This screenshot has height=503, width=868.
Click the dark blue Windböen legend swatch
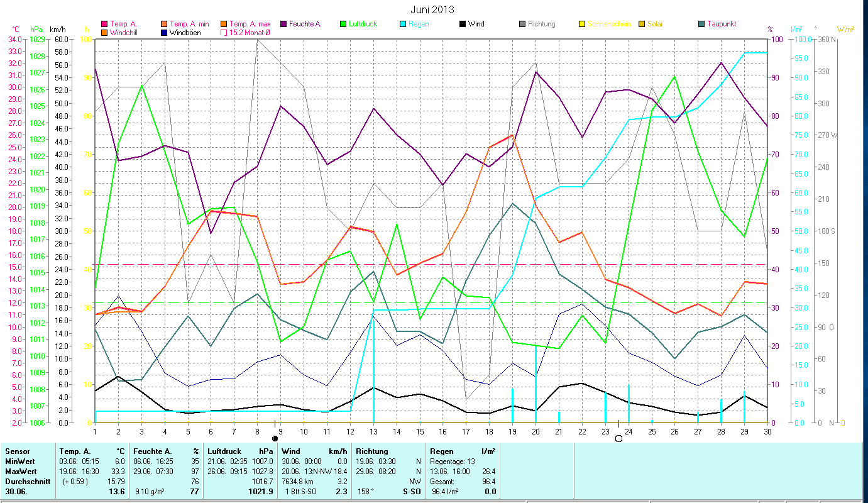pos(164,33)
